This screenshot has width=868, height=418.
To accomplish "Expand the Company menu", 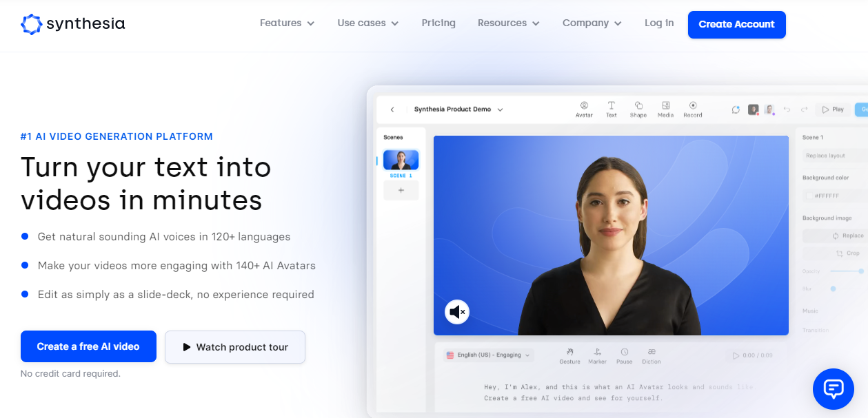I will point(592,23).
